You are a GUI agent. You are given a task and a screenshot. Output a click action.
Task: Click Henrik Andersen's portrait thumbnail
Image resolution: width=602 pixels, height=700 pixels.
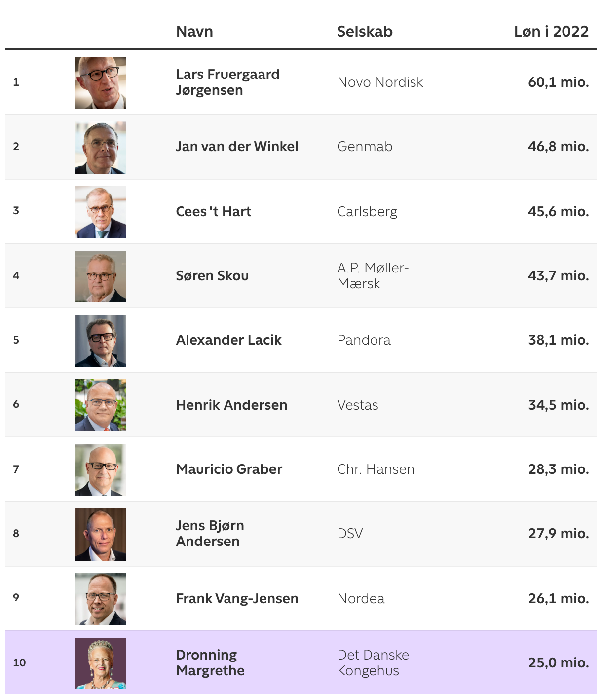[x=101, y=405]
